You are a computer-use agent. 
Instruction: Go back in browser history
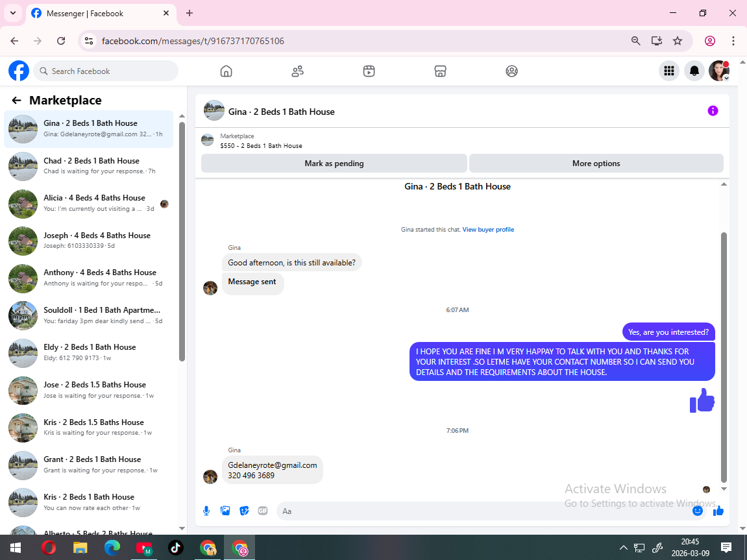(x=14, y=41)
